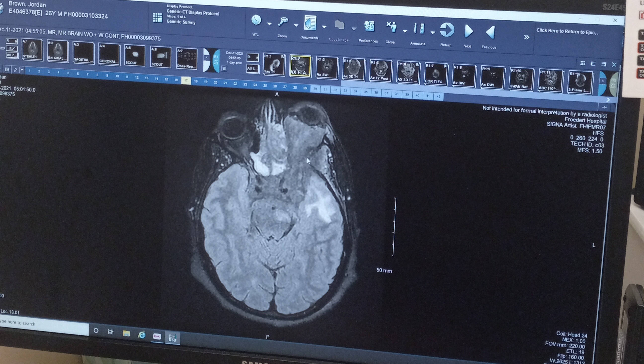Go to Previous study arrow
644x364 pixels.
click(490, 33)
